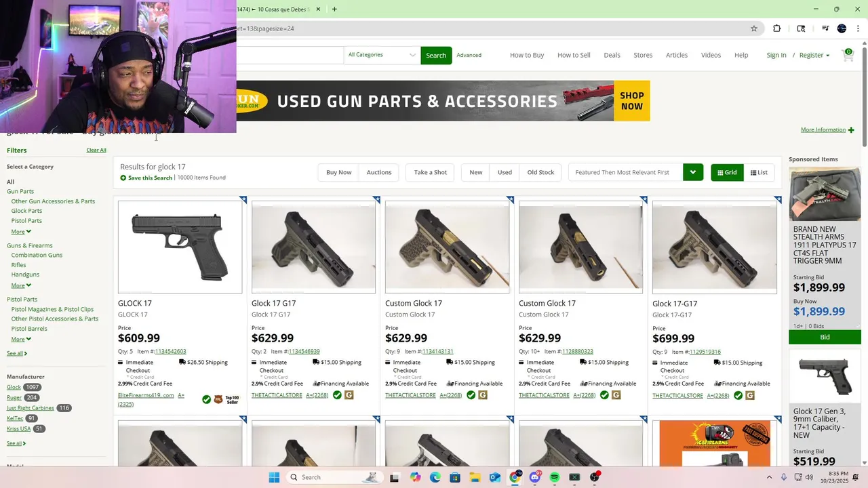868x488 pixels.
Task: Open the Help menu item
Action: [741, 55]
